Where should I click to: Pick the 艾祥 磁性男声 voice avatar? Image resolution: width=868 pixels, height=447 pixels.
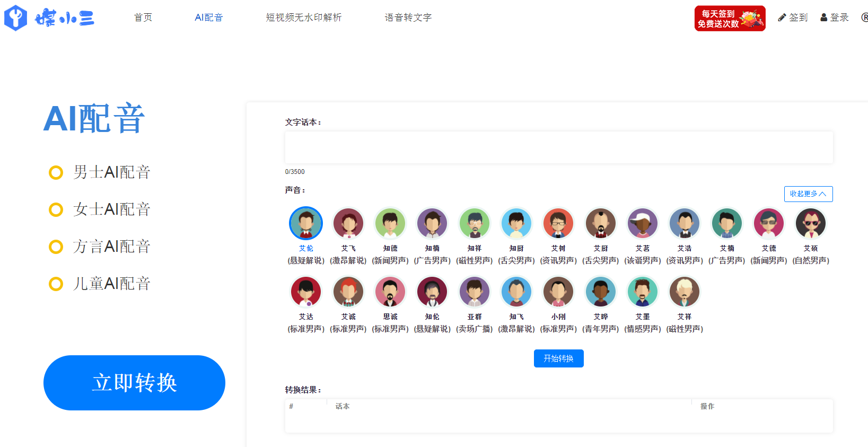685,292
